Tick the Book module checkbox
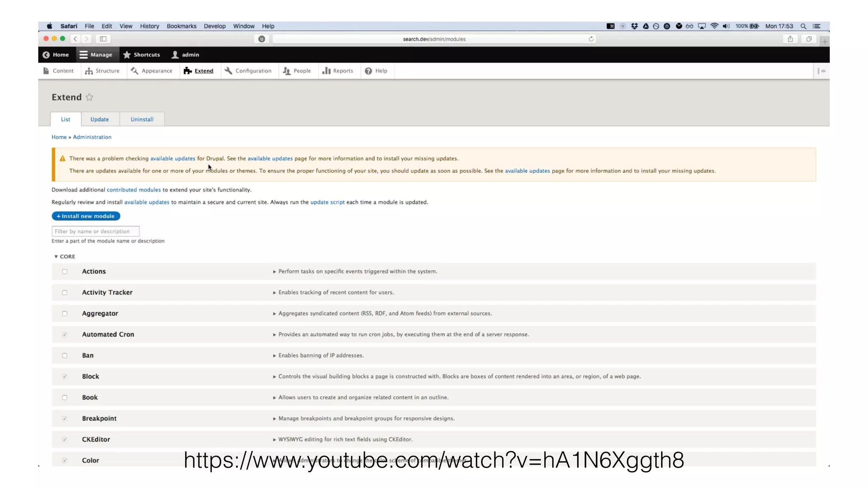868x488 pixels. (65, 397)
